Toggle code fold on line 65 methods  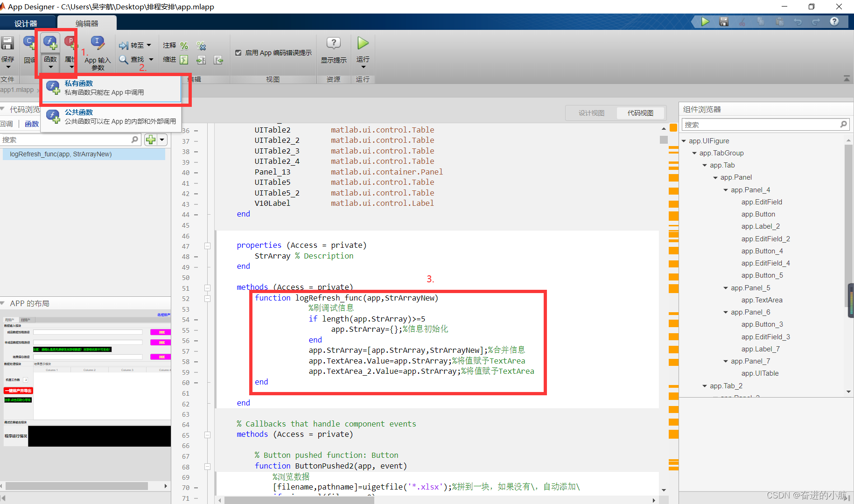(208, 435)
